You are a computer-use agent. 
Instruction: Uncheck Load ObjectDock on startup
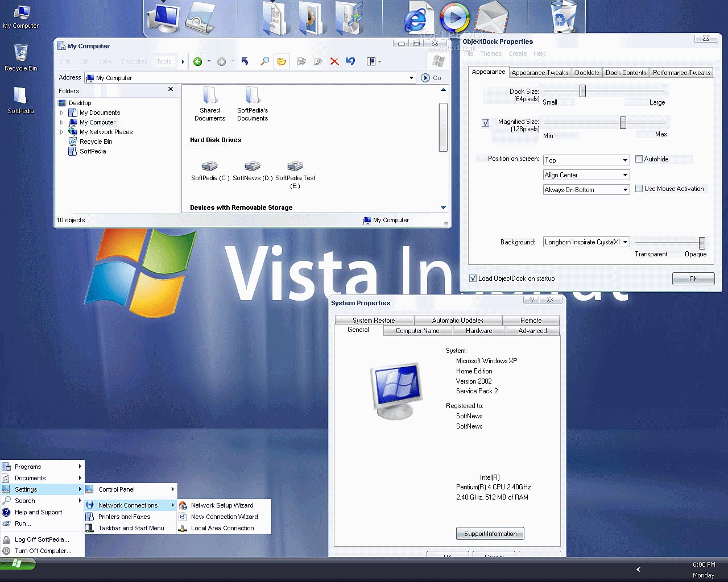click(473, 278)
